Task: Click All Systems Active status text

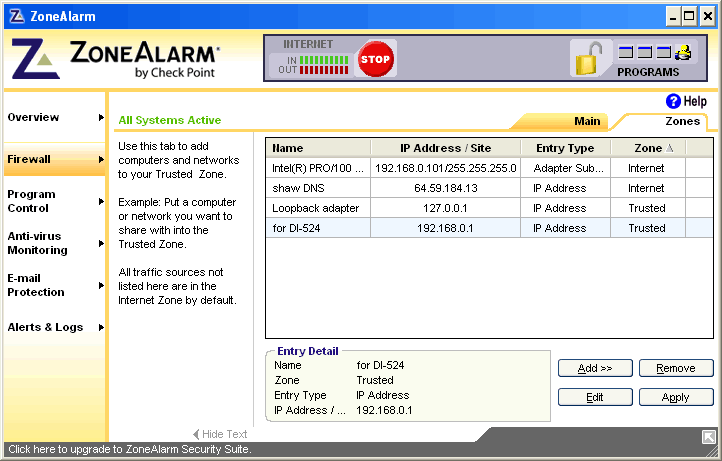Action: pyautogui.click(x=170, y=120)
